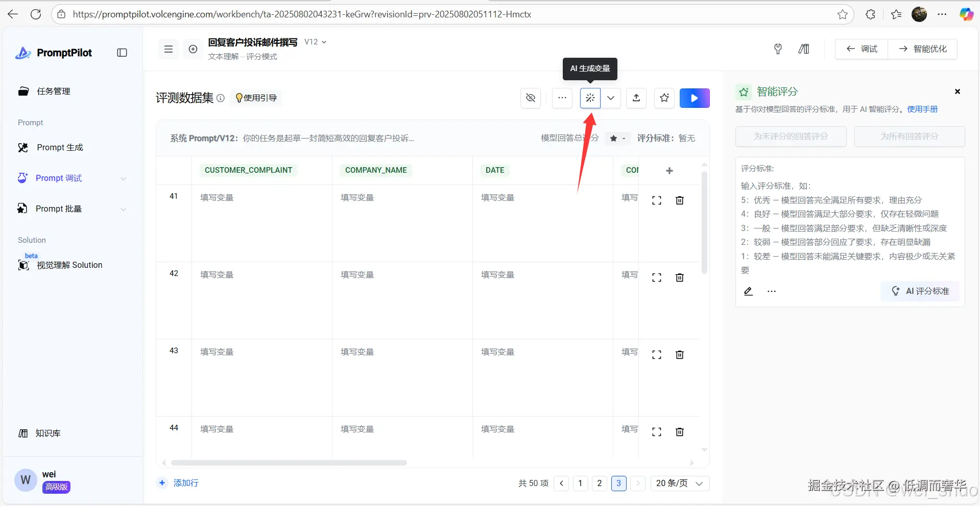Expand row 43 to fullscreen
This screenshot has width=980, height=506.
click(657, 355)
